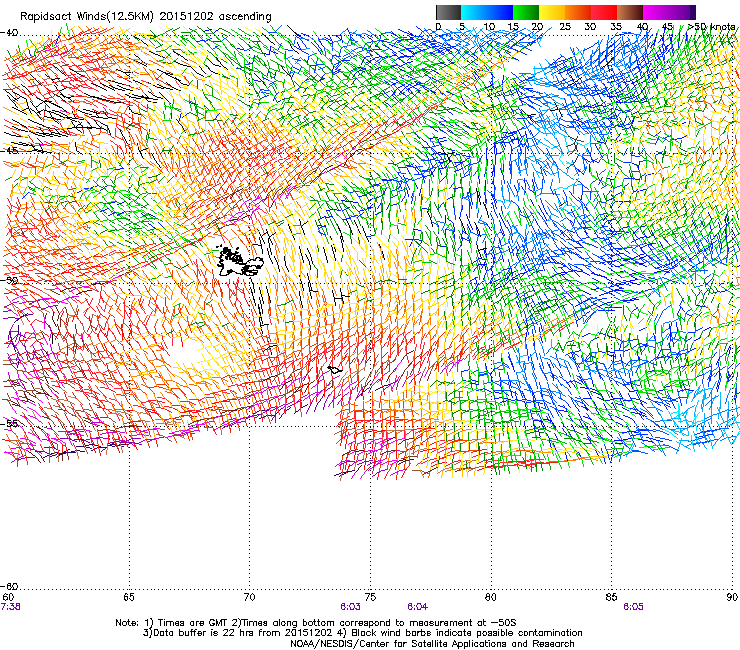
Task: Click the red 30-35 knots legend swatch
Action: (604, 12)
